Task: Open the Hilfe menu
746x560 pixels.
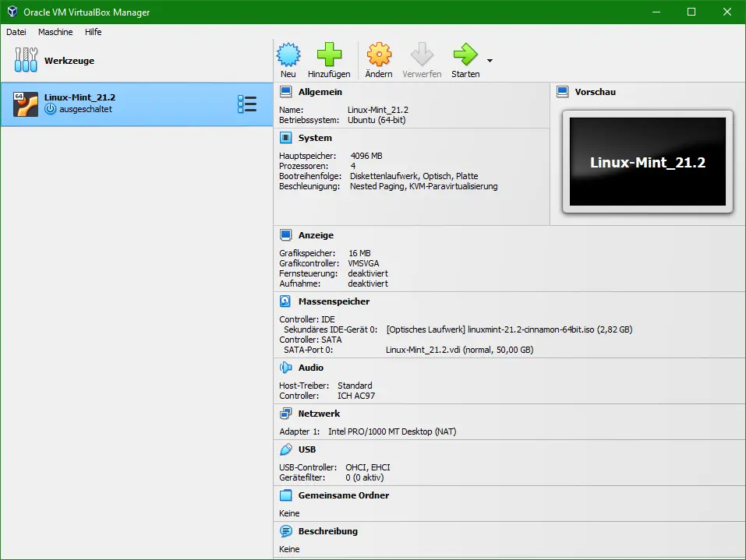Action: coord(93,32)
